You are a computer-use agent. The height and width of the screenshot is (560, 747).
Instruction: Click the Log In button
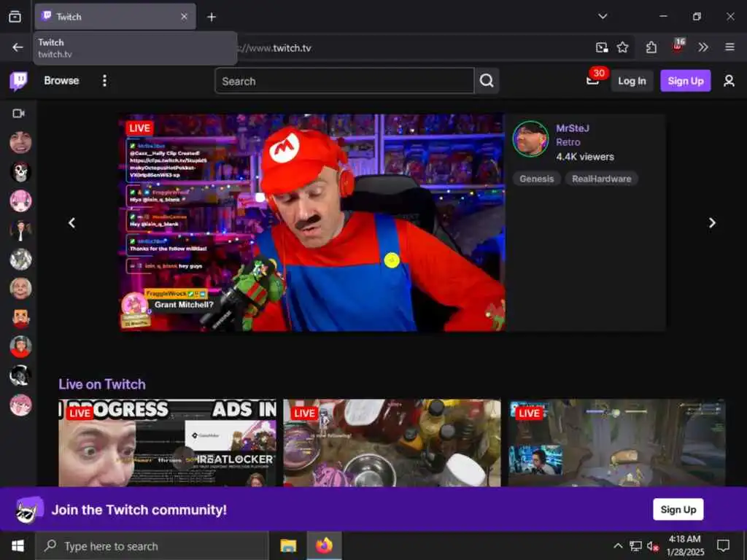tap(632, 81)
